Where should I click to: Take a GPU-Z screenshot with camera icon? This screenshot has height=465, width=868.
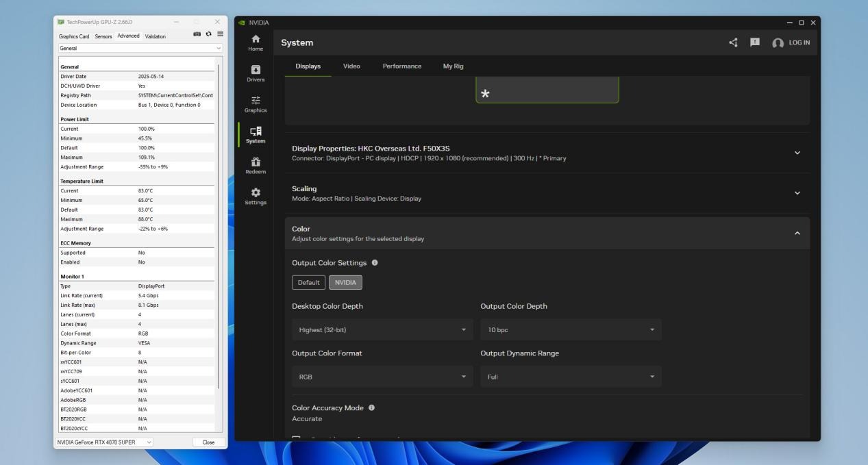(197, 34)
